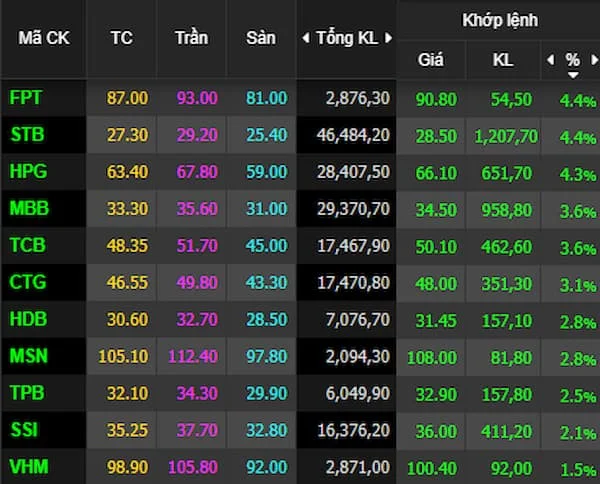
Task: Select TCB reference price 48.35
Action: tap(127, 246)
